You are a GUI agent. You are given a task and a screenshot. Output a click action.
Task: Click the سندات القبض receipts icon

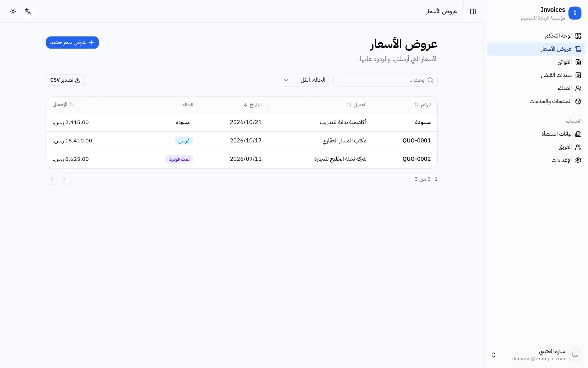[578, 75]
